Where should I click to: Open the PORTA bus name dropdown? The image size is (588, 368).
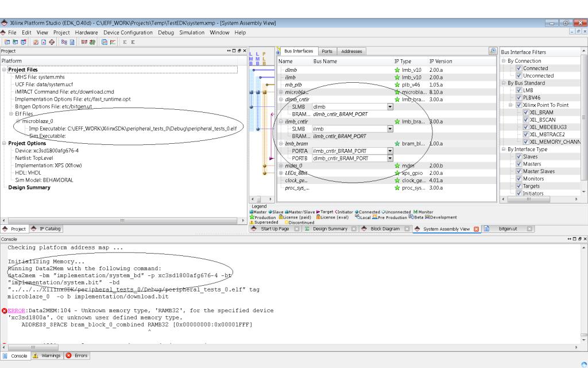(390, 151)
